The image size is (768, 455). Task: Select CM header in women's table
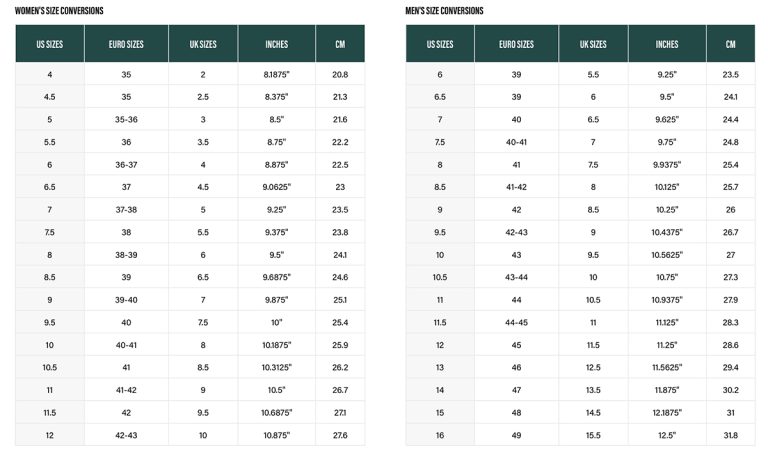pyautogui.click(x=340, y=44)
